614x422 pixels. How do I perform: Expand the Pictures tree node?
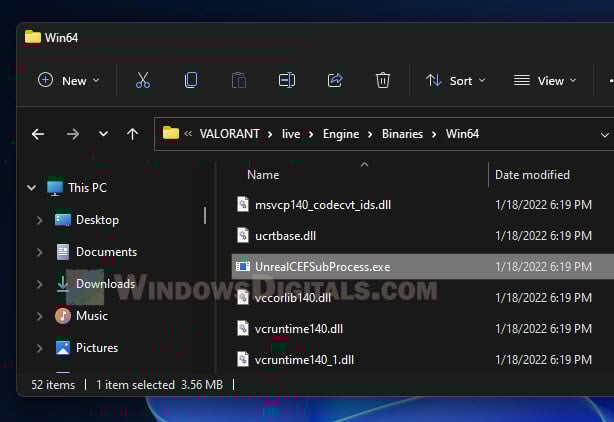coord(39,348)
